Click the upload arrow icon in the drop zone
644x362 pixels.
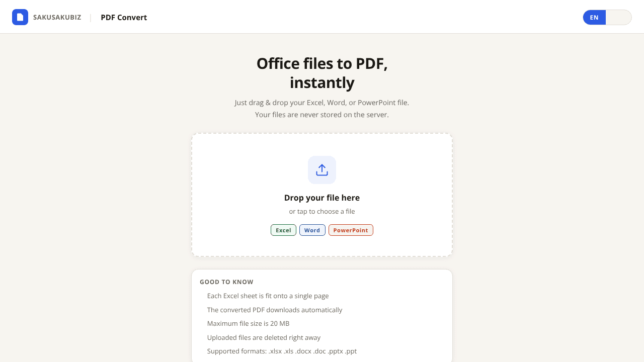coord(322,170)
